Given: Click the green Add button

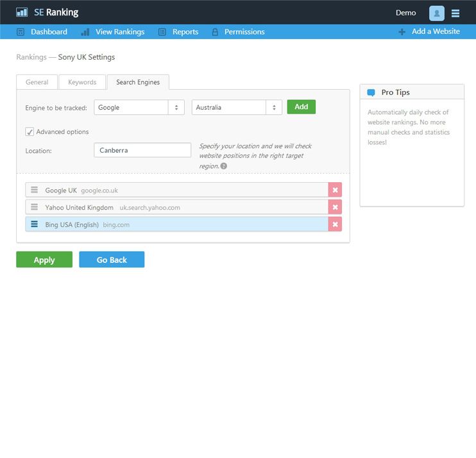Looking at the screenshot, I should pyautogui.click(x=302, y=107).
